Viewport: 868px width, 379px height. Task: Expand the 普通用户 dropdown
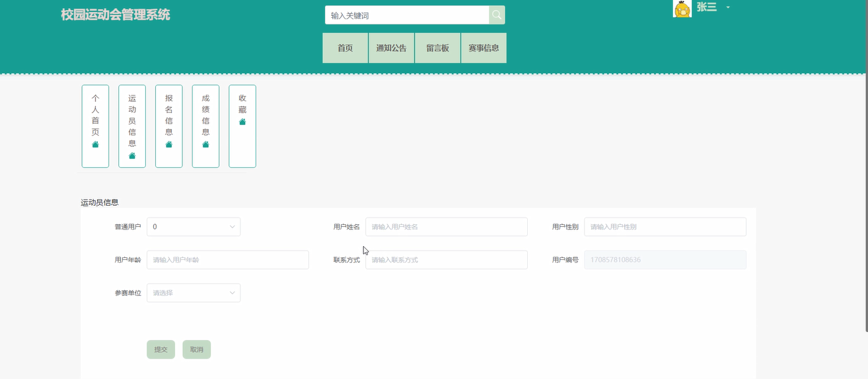point(194,227)
